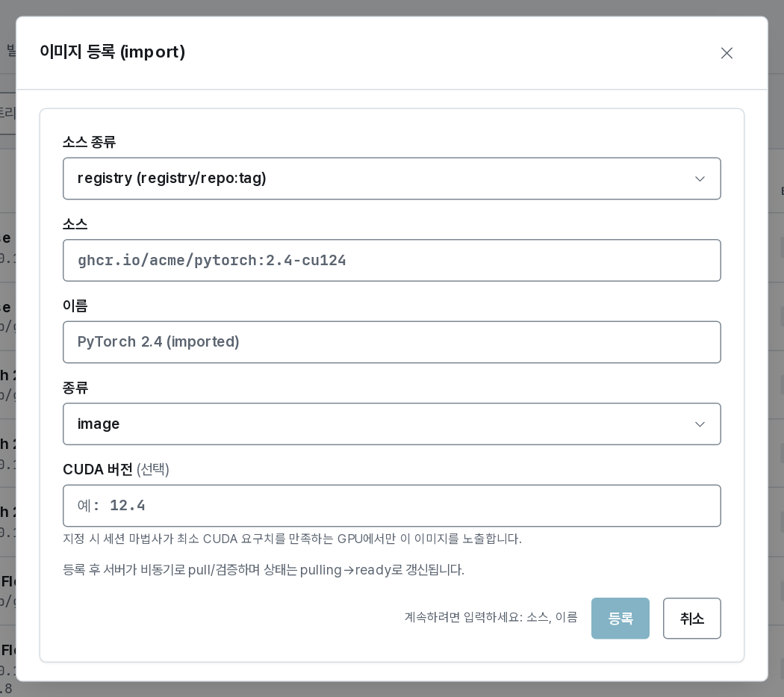Image resolution: width=784 pixels, height=697 pixels.
Task: Click the 소스 label above the ghcr.io field
Action: pyautogui.click(x=75, y=224)
